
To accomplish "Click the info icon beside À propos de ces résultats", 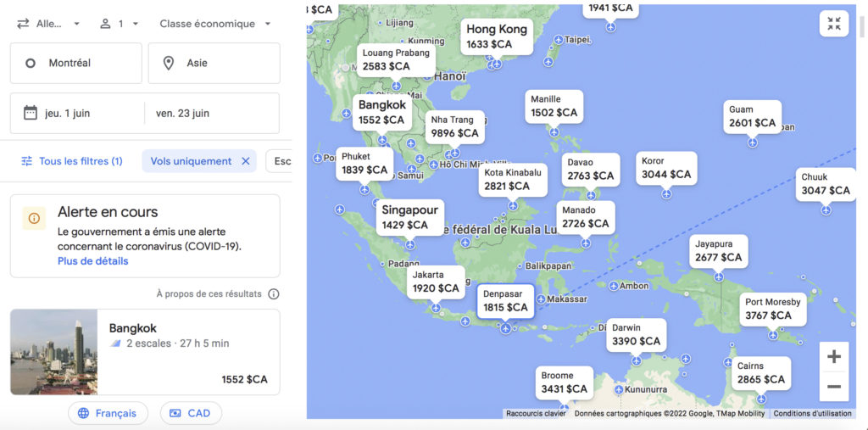I will tap(273, 294).
